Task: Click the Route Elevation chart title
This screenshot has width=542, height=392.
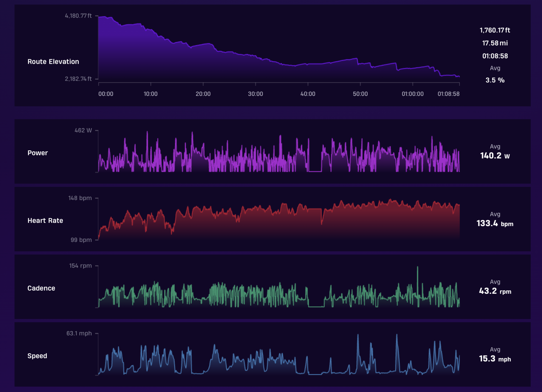Action: pos(53,61)
